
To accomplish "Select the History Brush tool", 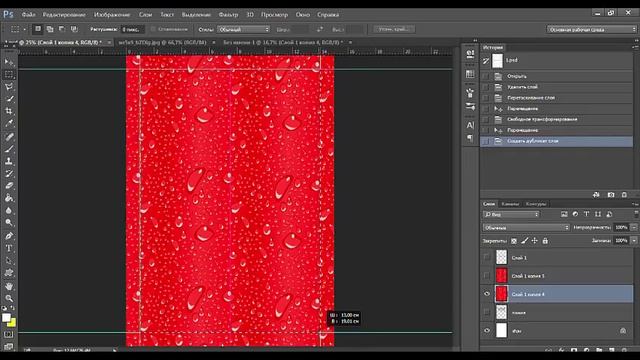I will (x=9, y=173).
